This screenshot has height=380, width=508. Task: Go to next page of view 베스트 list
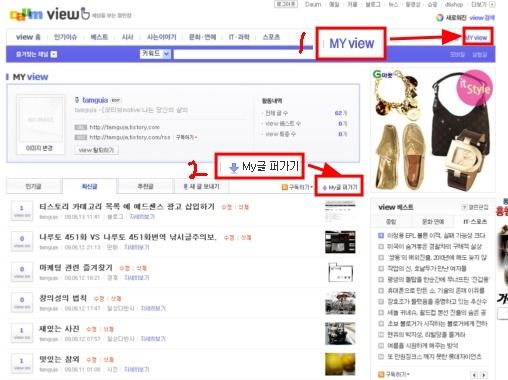[x=484, y=375]
